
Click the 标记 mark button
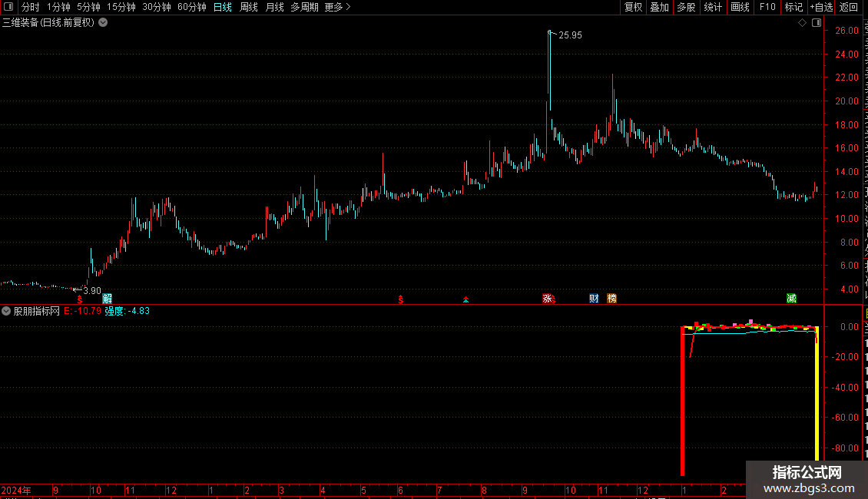[x=793, y=7]
